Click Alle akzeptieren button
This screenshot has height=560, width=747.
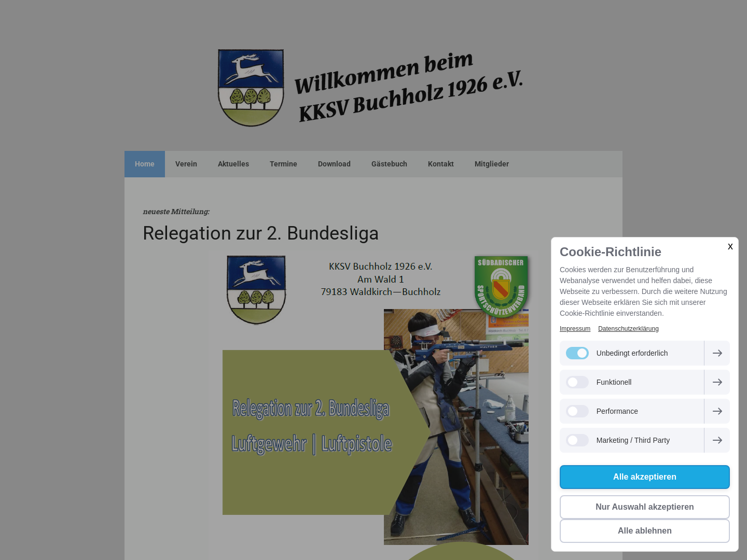coord(645,477)
